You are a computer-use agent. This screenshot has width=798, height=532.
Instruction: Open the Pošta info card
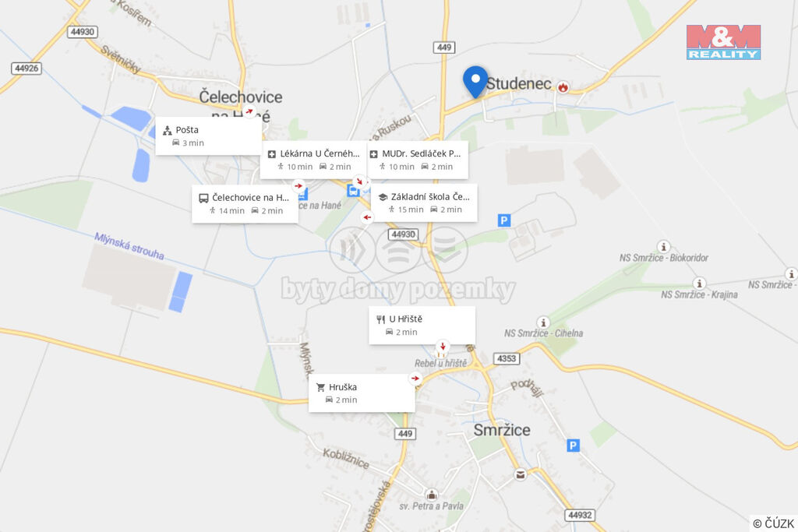point(209,136)
